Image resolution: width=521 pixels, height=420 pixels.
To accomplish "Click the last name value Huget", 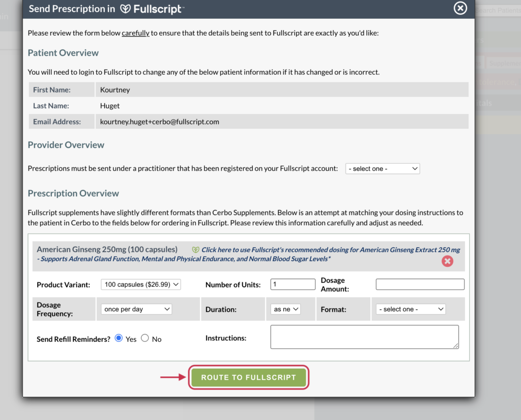I will 110,106.
